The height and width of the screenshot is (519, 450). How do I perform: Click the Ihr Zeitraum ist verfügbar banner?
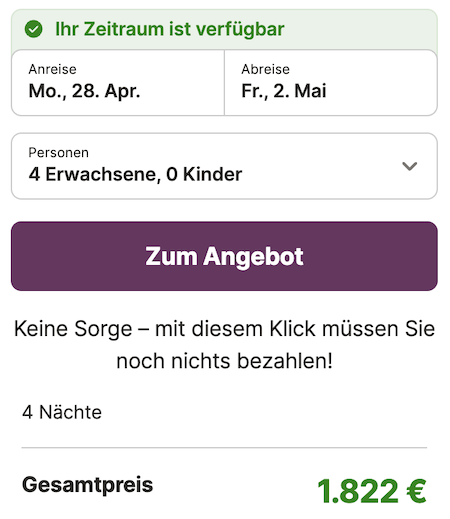click(x=224, y=29)
